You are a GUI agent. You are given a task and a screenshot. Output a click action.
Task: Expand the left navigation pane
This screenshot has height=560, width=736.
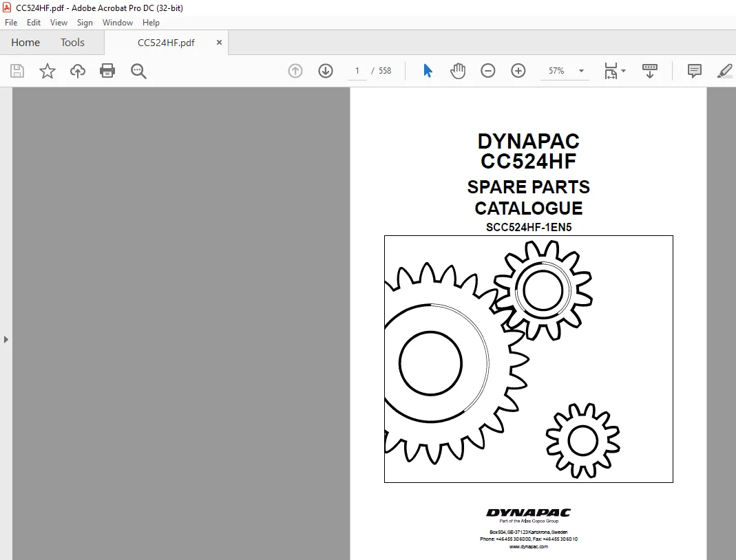pyautogui.click(x=6, y=339)
